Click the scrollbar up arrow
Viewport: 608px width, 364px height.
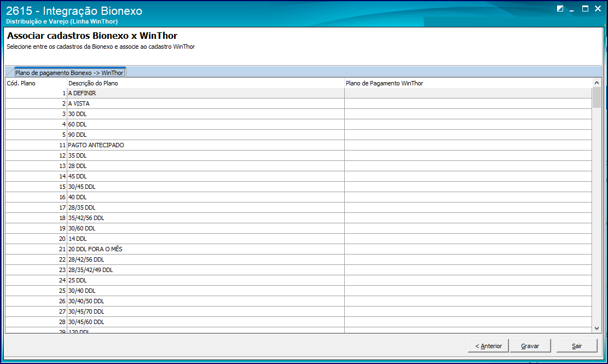(597, 83)
